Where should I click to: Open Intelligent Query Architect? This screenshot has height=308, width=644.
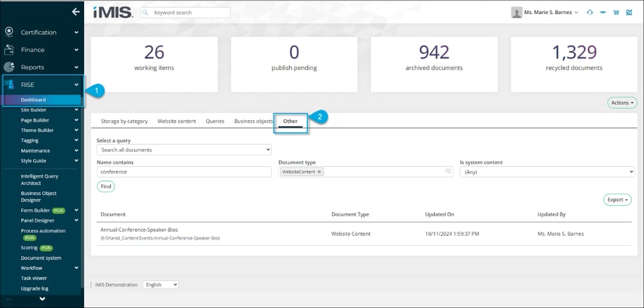pos(40,179)
